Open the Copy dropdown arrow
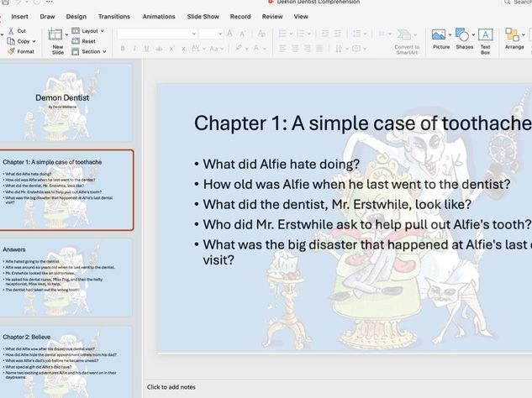Viewport: 532px width, 398px height. pos(34,41)
